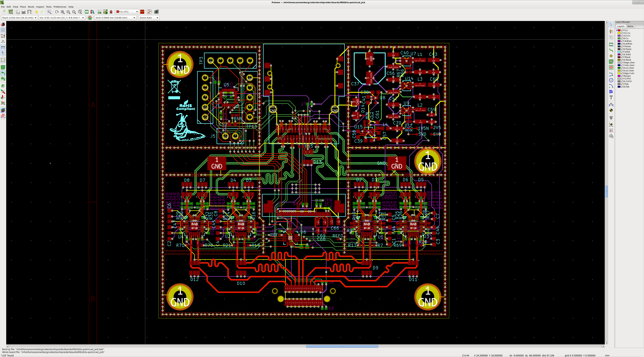Hide the F.SilkS layer

pos(622,52)
